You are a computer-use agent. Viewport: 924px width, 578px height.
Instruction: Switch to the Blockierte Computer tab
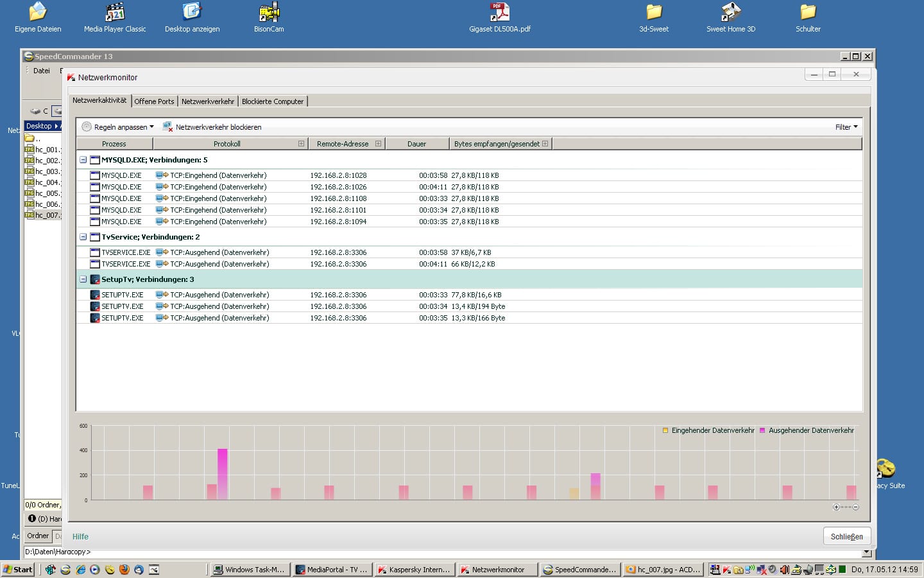(273, 101)
